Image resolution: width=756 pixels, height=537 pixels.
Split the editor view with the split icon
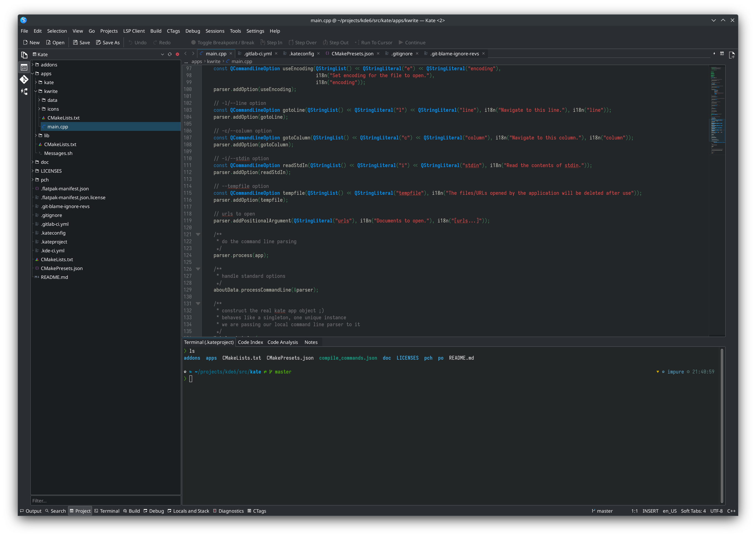[722, 54]
